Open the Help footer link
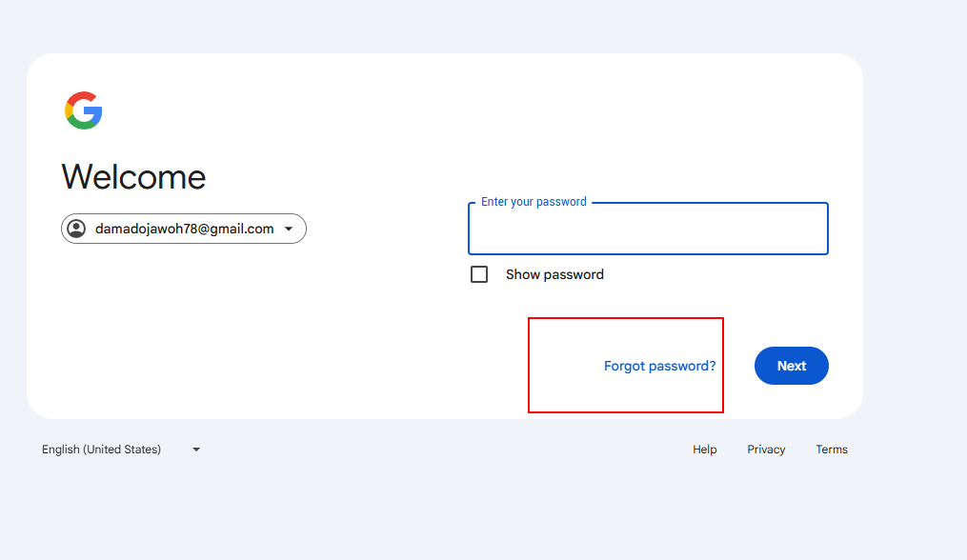The height and width of the screenshot is (560, 967). tap(704, 450)
